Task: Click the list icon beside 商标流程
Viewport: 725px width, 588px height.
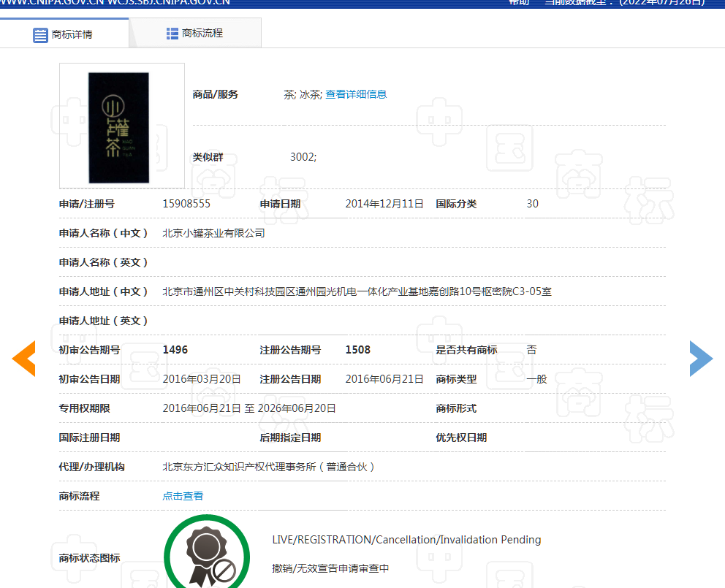Action: tap(172, 33)
